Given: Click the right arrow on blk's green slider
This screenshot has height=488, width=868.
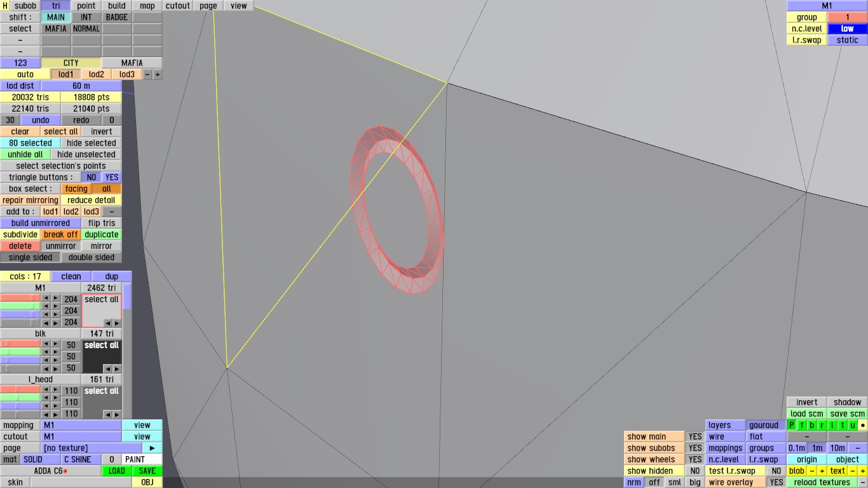Looking at the screenshot, I should [56, 353].
